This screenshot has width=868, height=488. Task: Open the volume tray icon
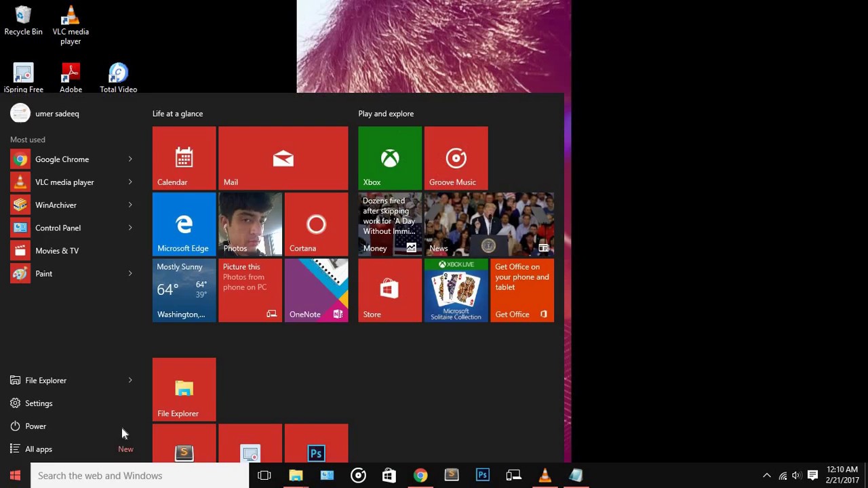797,476
